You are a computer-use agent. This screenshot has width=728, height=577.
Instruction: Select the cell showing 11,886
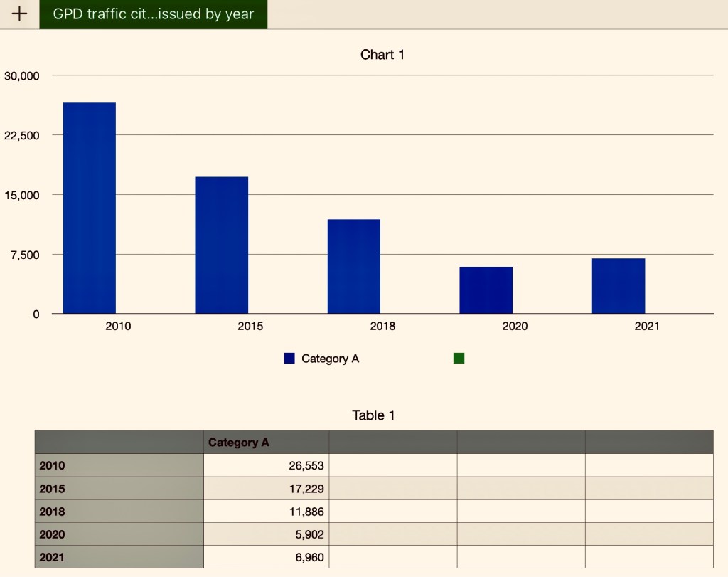coord(266,512)
